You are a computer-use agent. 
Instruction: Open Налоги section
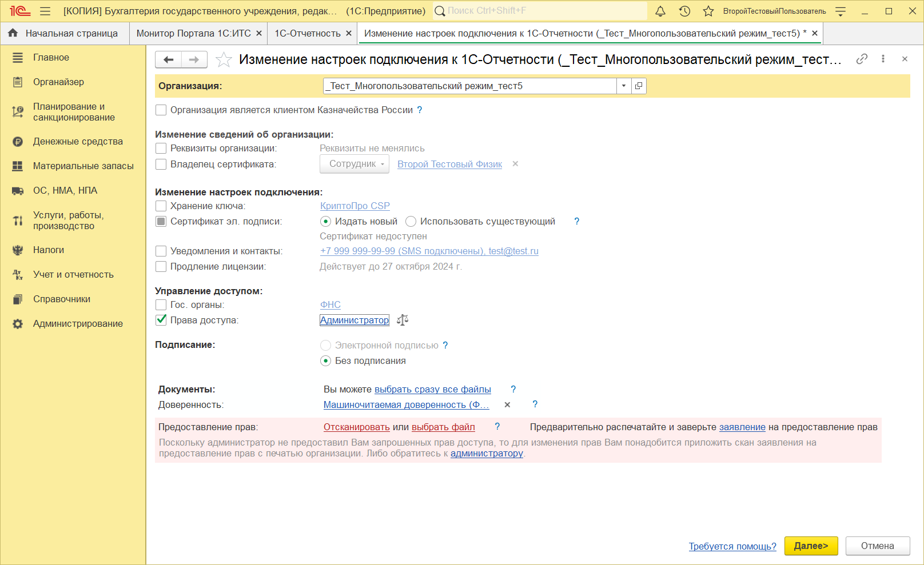73,250
